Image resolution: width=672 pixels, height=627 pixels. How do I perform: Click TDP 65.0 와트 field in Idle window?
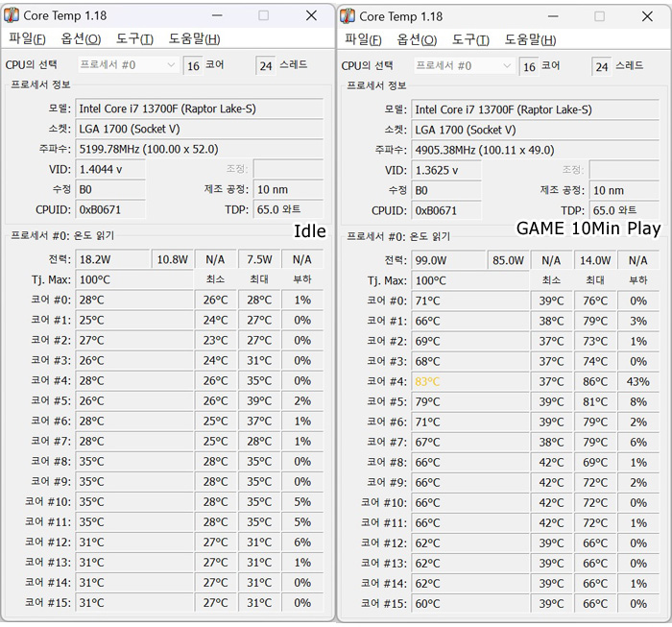[288, 209]
